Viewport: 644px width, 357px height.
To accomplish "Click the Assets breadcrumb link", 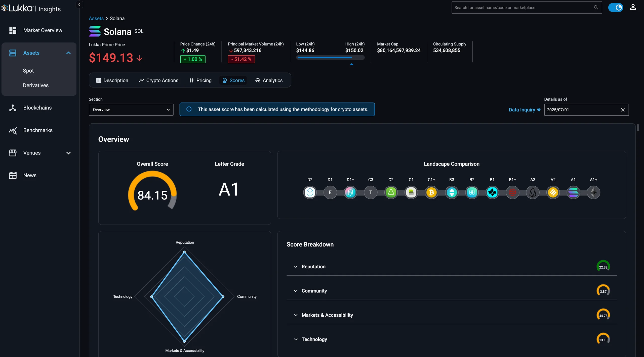I will 96,18.
